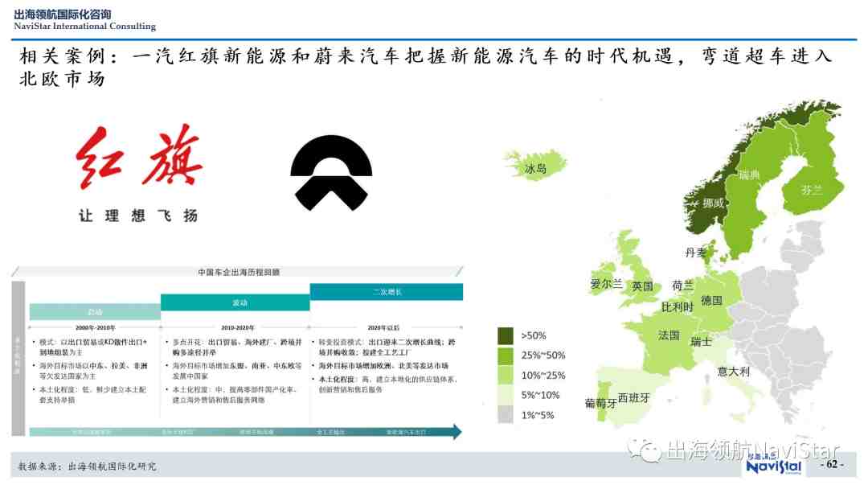
Task: Click the 2010-2020年 timeline label
Action: pos(237,328)
